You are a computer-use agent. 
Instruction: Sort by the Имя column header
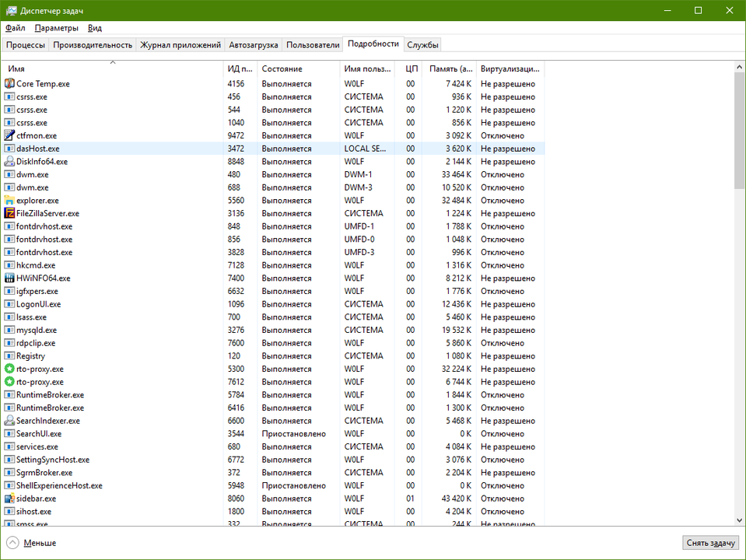pos(113,68)
